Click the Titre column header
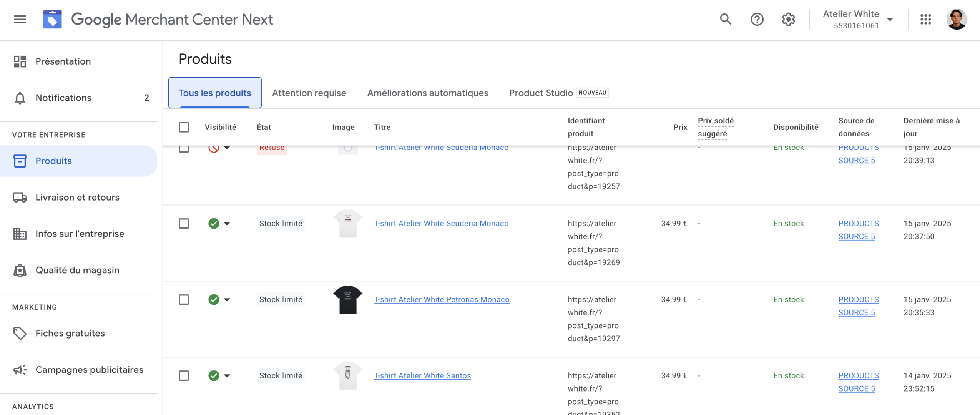The width and height of the screenshot is (980, 415). pyautogui.click(x=382, y=127)
